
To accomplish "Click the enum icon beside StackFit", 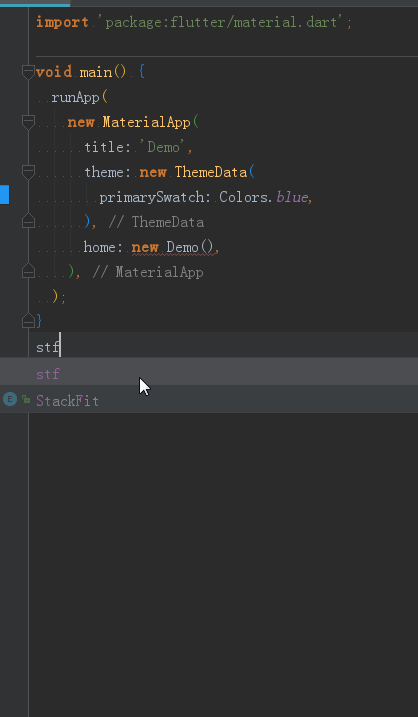I will 10,400.
